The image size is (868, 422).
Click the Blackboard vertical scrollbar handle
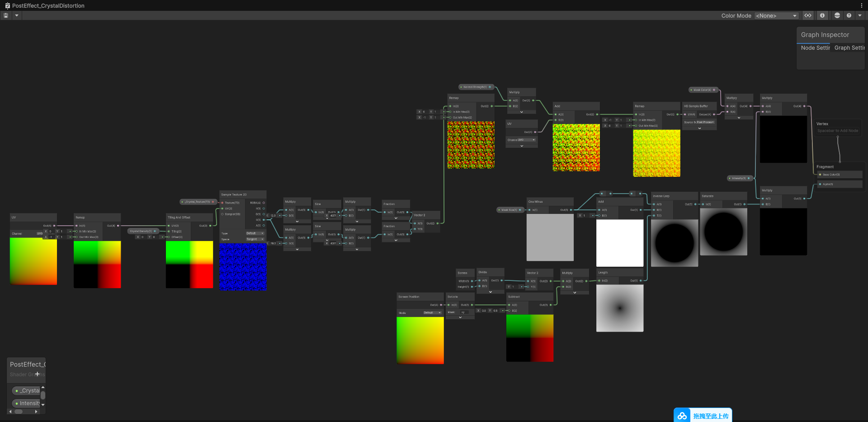(x=43, y=395)
